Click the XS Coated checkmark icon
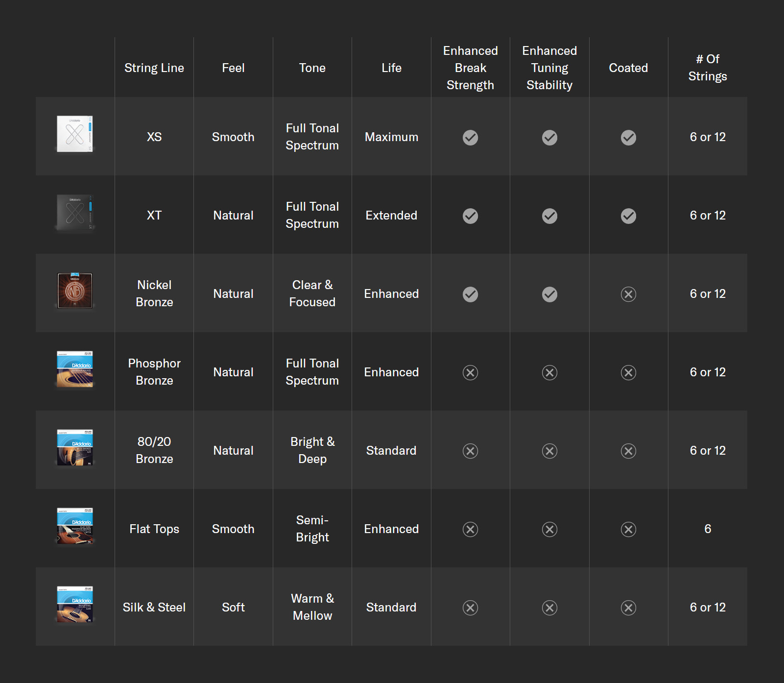Image resolution: width=784 pixels, height=683 pixels. click(x=628, y=138)
